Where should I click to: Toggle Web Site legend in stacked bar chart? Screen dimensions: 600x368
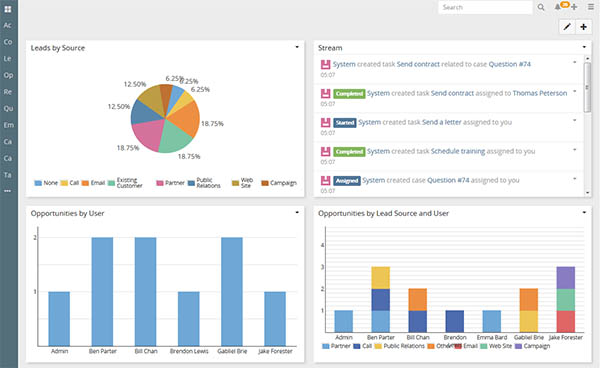[496, 346]
